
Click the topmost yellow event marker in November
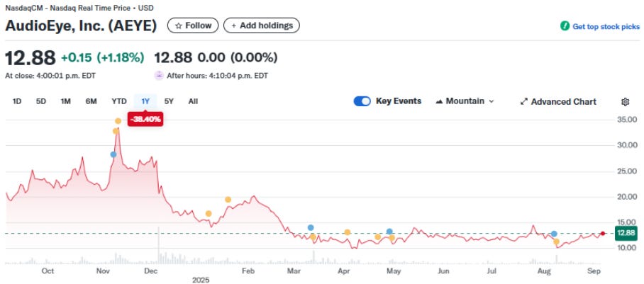(118, 121)
